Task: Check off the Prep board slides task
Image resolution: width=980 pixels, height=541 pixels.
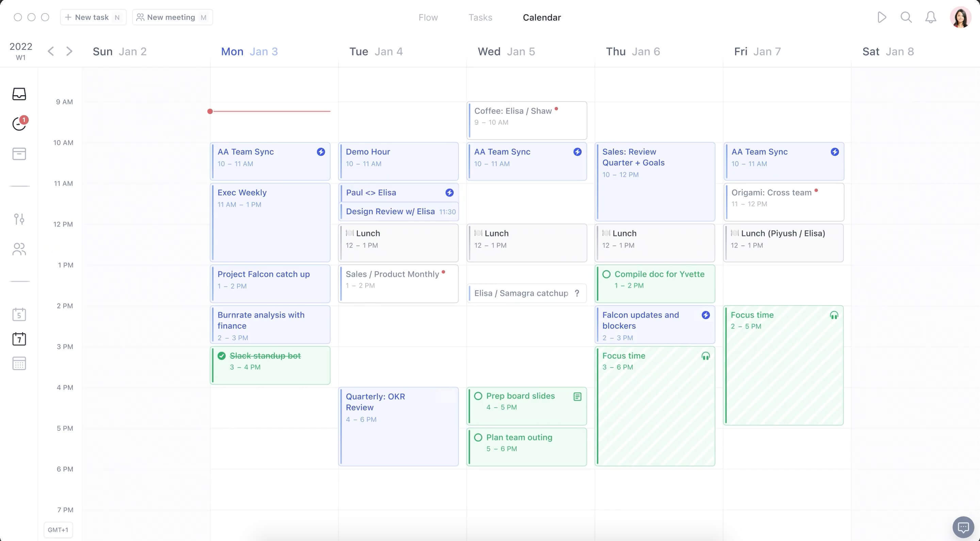Action: [478, 396]
